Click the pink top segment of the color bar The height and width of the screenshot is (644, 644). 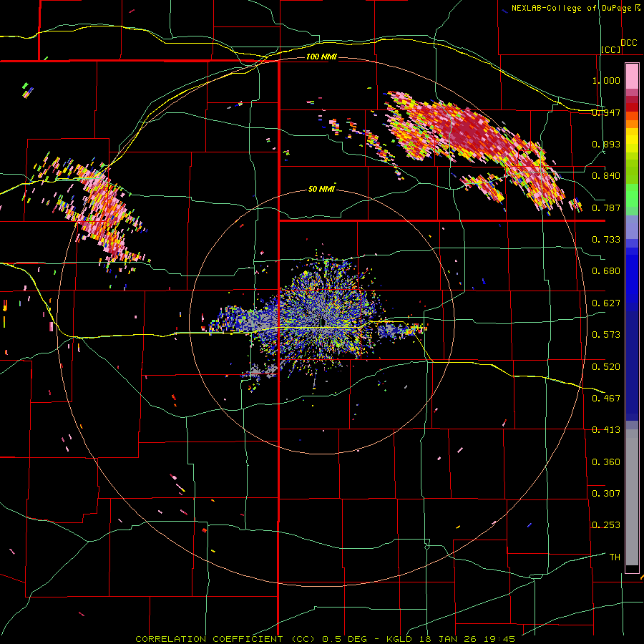coord(632,76)
